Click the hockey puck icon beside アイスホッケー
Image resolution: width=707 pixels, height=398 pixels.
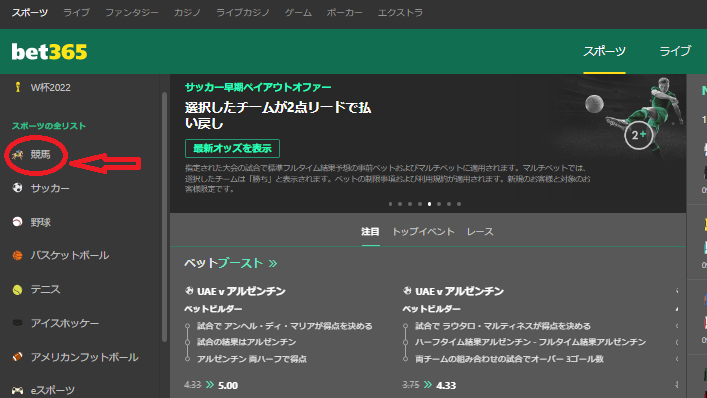18,323
